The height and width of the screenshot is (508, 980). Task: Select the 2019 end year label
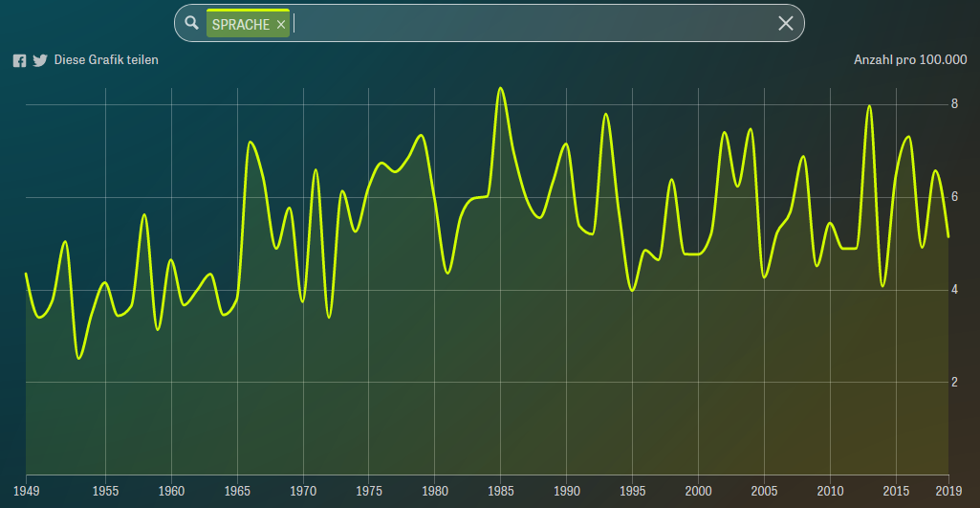948,491
